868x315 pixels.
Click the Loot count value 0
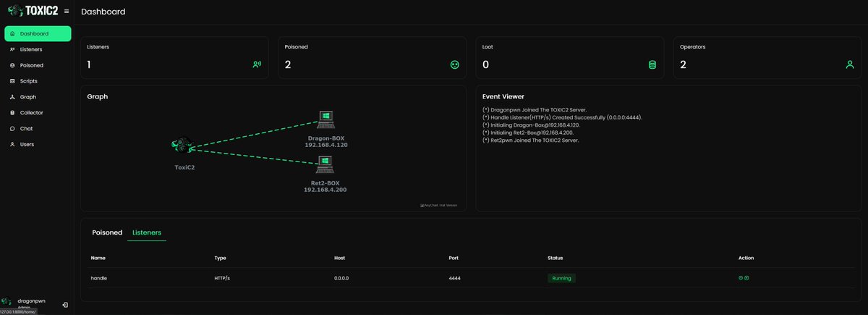(x=485, y=64)
